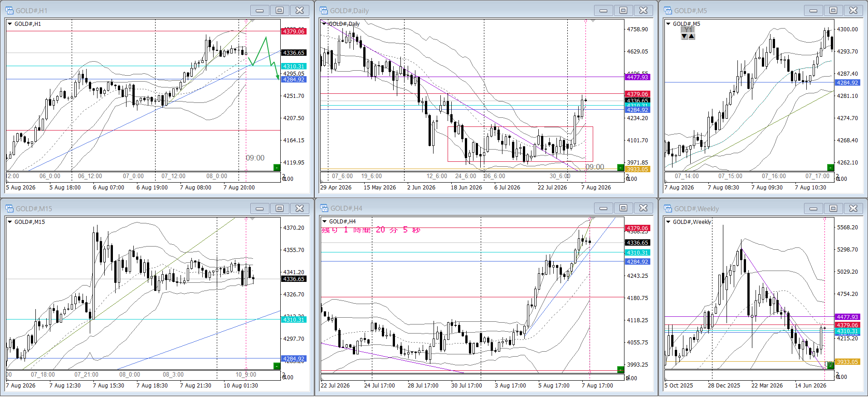This screenshot has height=397, width=868.
Task: Click the Y1 down arrow in M5 chart
Action: click(x=684, y=36)
